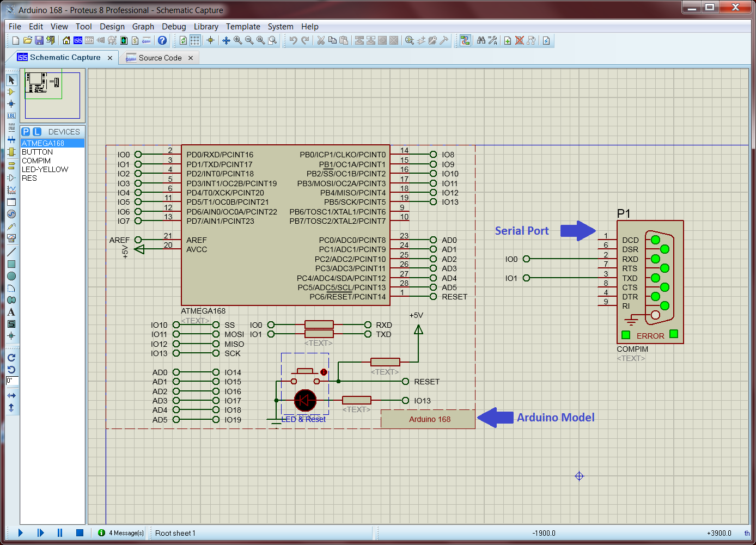The image size is (756, 545).
Task: Click the Y-Mirror vertical flip icon
Action: click(x=11, y=407)
